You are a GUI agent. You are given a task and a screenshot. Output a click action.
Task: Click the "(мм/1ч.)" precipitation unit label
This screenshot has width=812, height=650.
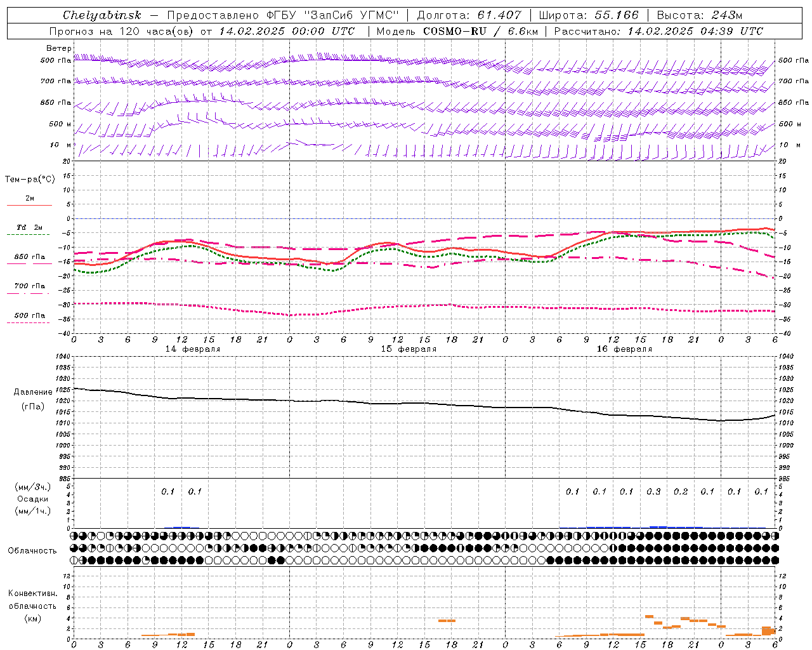(x=32, y=511)
